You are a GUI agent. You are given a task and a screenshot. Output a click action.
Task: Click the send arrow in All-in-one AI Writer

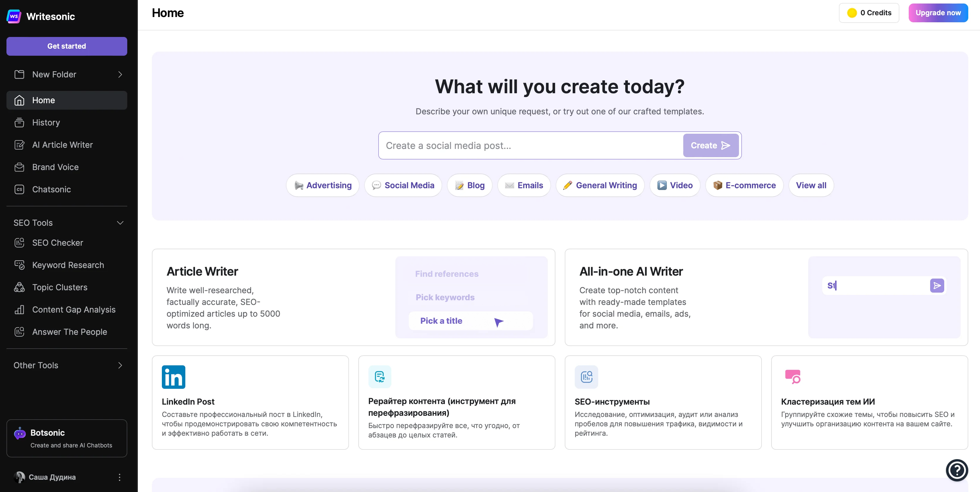pyautogui.click(x=937, y=285)
